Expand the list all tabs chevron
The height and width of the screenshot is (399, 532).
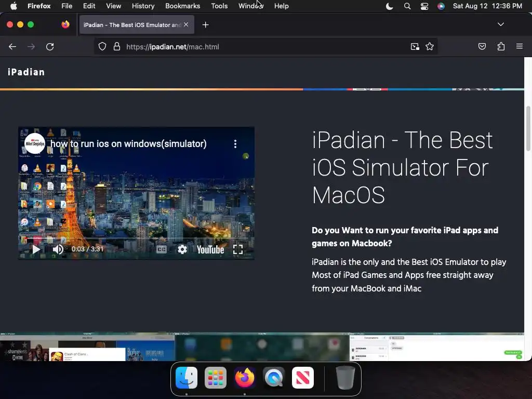500,24
